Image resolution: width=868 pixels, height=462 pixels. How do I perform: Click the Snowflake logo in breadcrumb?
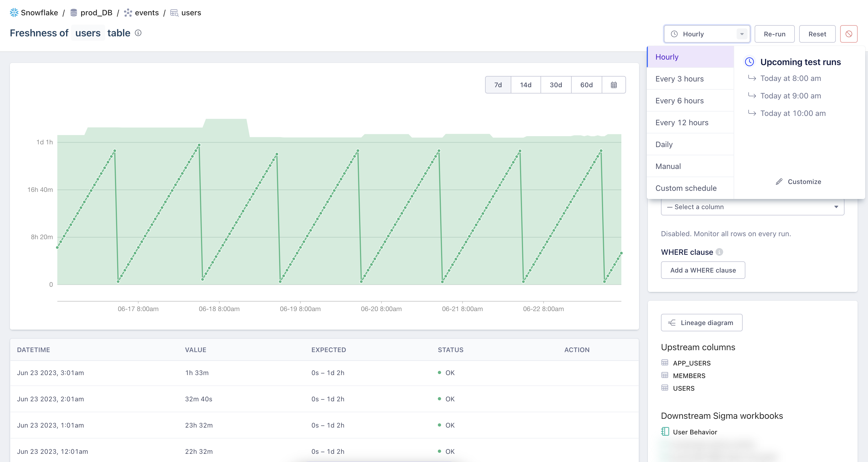tap(14, 13)
